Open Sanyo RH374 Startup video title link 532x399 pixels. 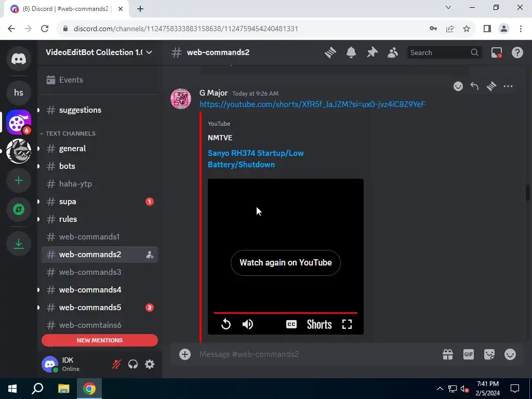coord(256,159)
